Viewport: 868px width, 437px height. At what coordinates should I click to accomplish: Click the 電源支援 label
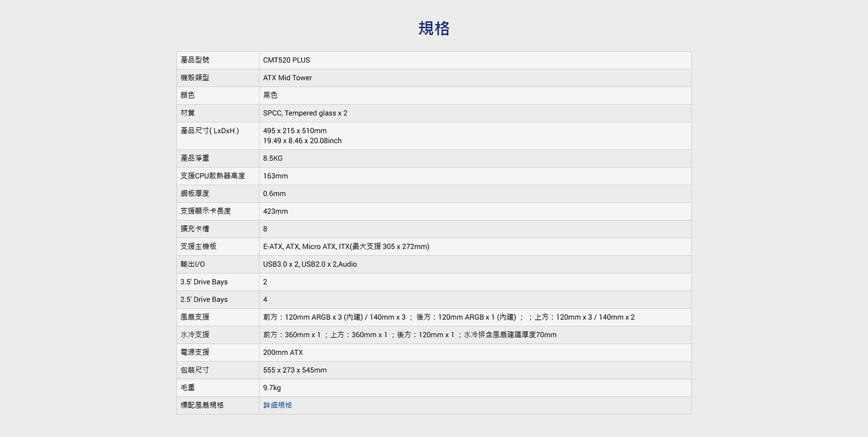[x=195, y=353]
